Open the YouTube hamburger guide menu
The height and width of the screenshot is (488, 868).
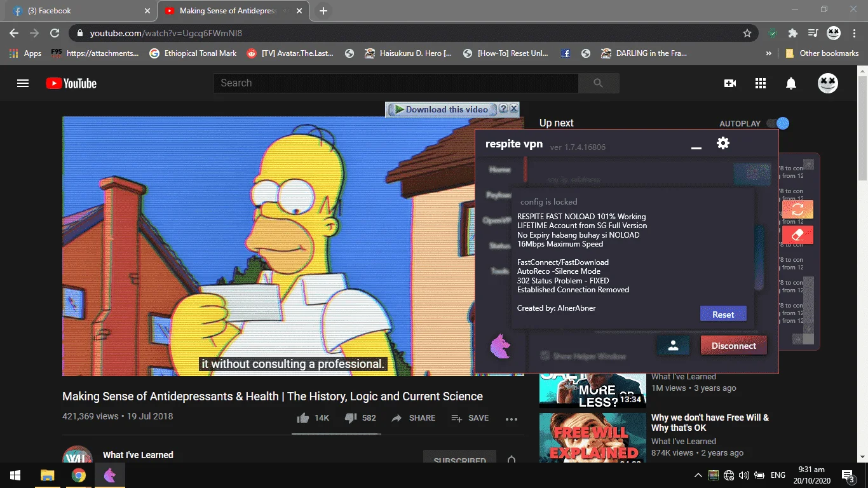click(x=23, y=83)
